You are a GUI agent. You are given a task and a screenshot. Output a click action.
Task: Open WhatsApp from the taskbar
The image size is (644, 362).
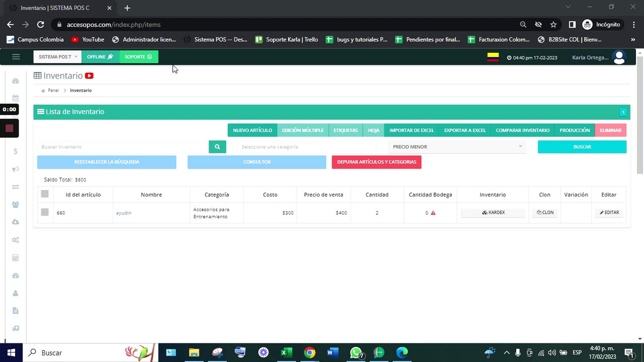coord(356,352)
